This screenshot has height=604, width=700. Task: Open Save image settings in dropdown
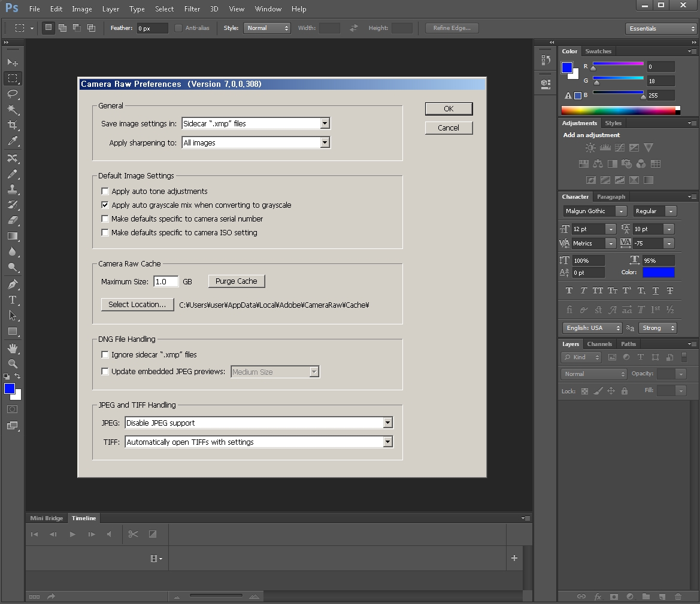pyautogui.click(x=256, y=123)
